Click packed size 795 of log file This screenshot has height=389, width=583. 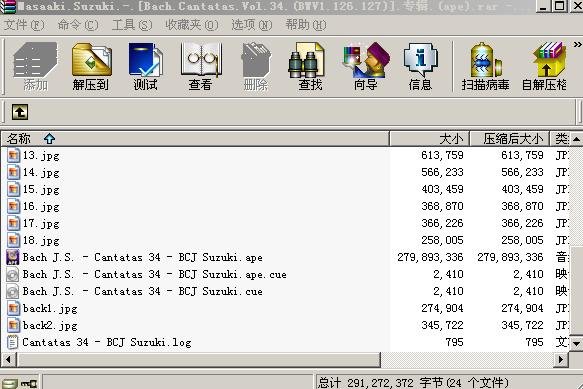click(534, 342)
